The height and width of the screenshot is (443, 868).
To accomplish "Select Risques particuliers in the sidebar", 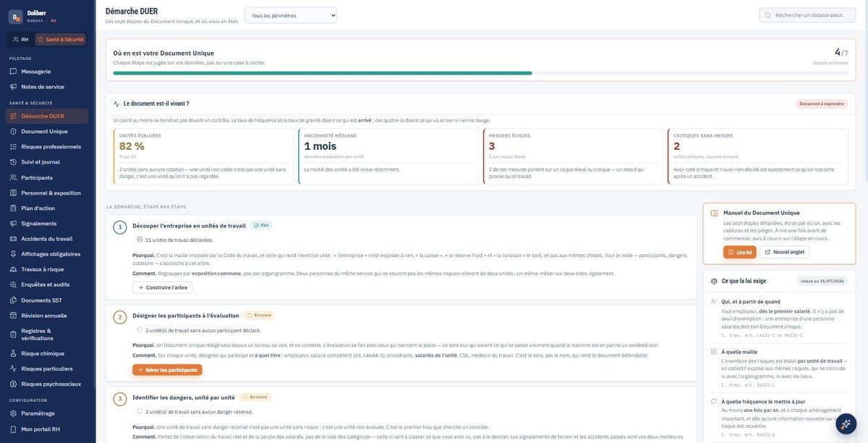I will pos(48,368).
